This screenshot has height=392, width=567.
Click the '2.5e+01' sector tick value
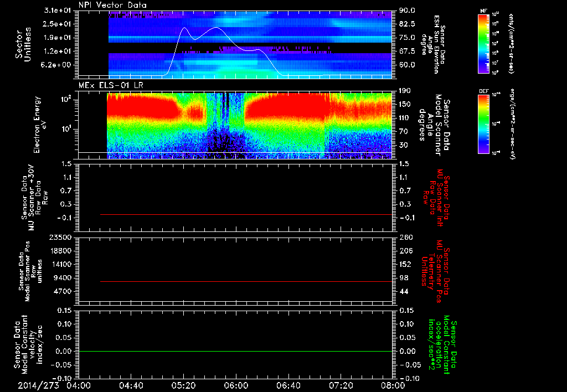[58, 24]
